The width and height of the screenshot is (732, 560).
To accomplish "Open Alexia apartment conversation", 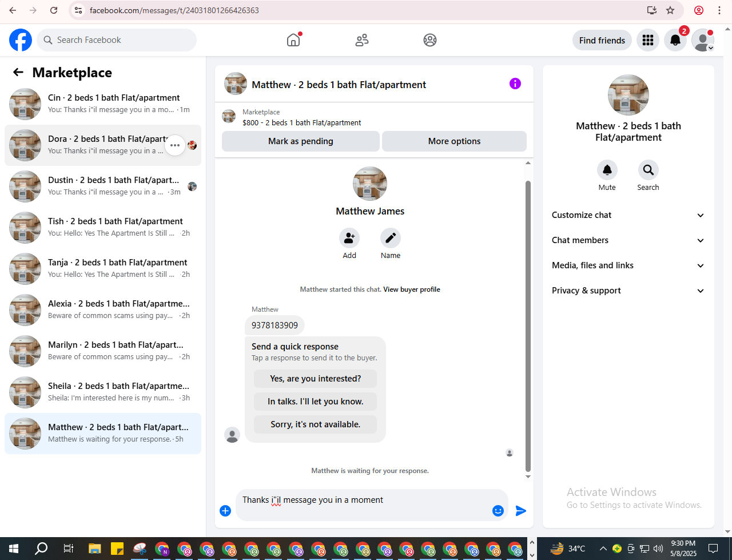I will pyautogui.click(x=103, y=310).
